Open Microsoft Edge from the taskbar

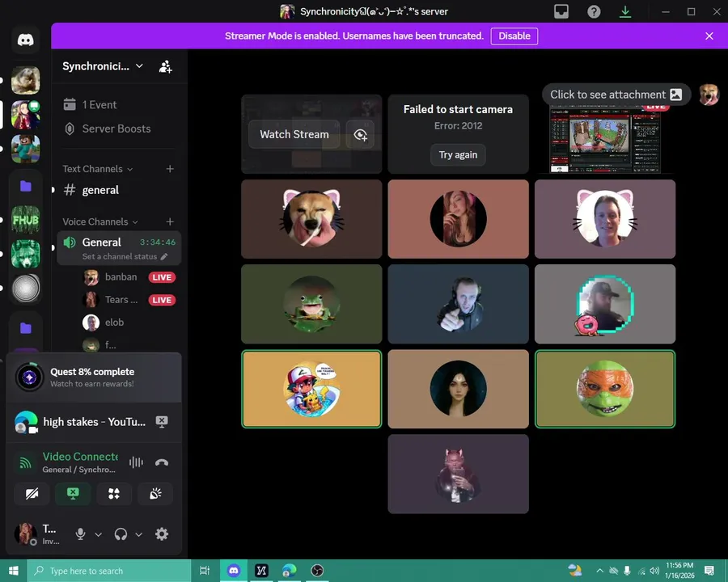[290, 571]
